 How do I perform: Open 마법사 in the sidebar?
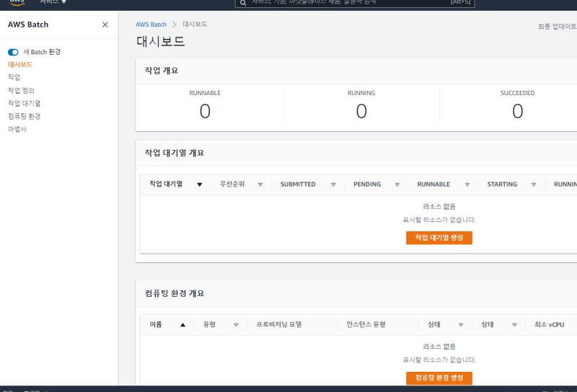(17, 129)
